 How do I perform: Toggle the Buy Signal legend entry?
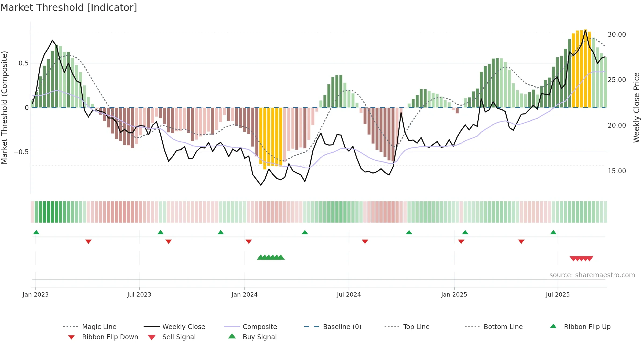click(x=252, y=337)
